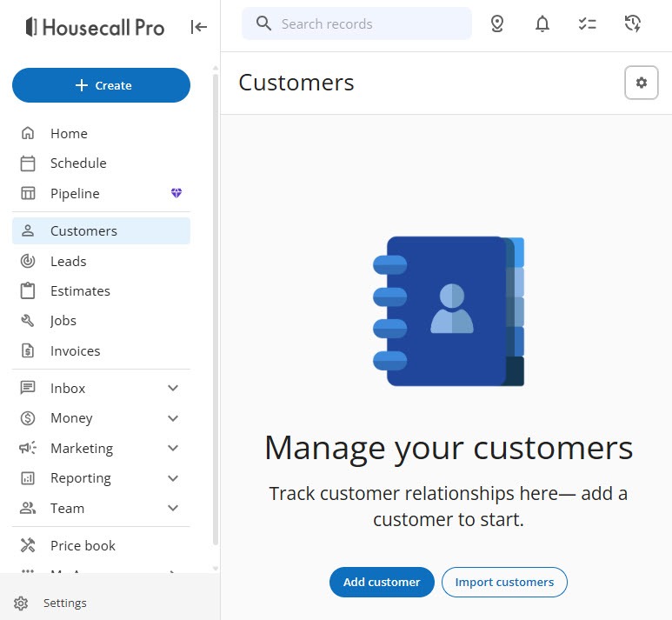Click the Schedule calendar icon

tap(28, 163)
